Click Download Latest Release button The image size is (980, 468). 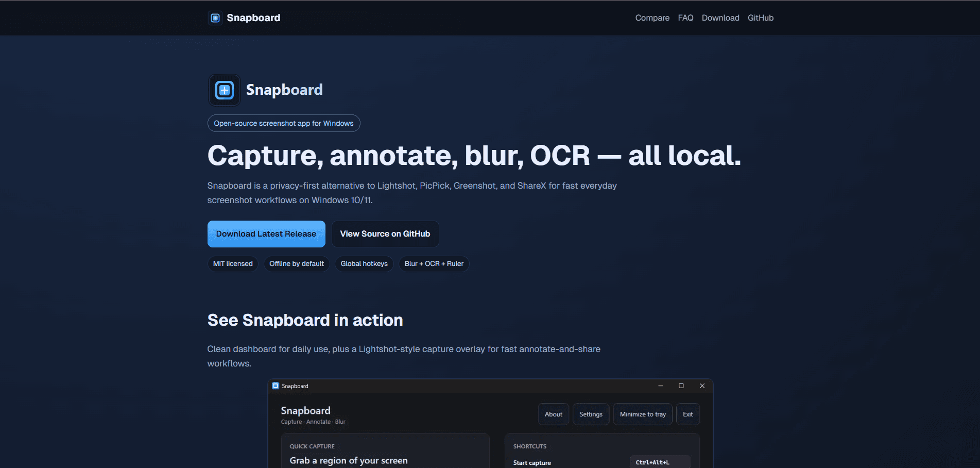pyautogui.click(x=266, y=234)
